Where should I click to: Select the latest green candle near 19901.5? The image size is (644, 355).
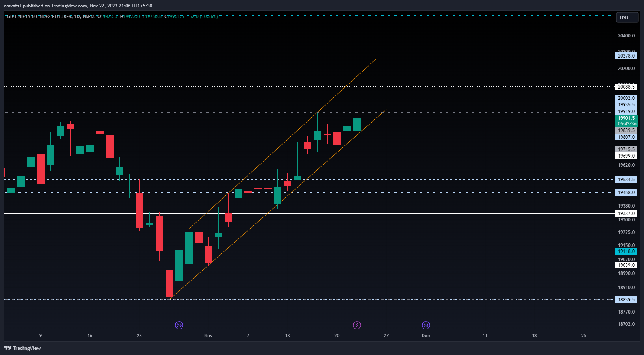tap(357, 125)
